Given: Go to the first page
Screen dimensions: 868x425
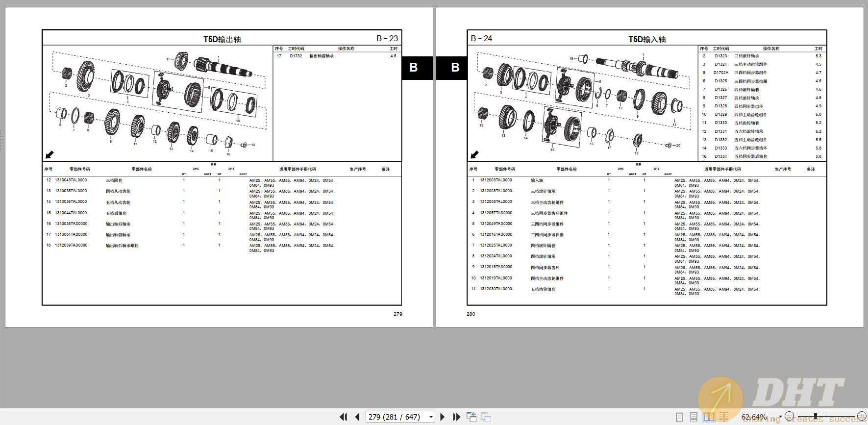Looking at the screenshot, I should point(343,417).
